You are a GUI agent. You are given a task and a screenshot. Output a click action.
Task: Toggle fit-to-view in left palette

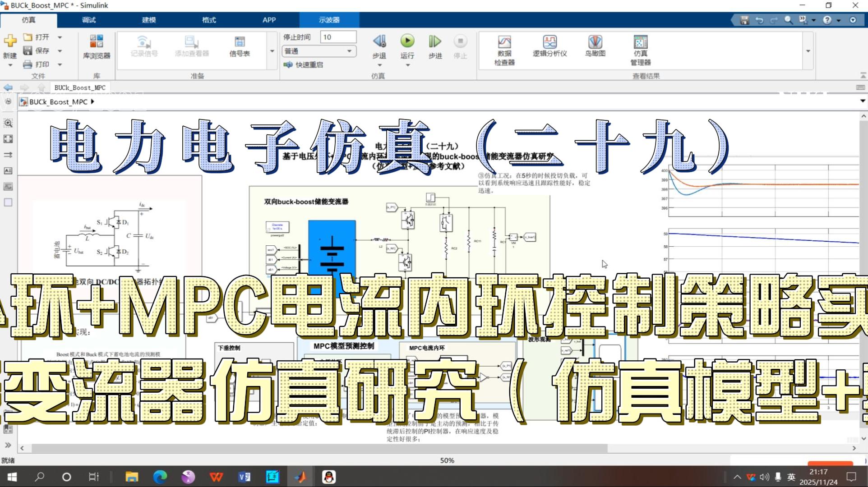(x=8, y=139)
